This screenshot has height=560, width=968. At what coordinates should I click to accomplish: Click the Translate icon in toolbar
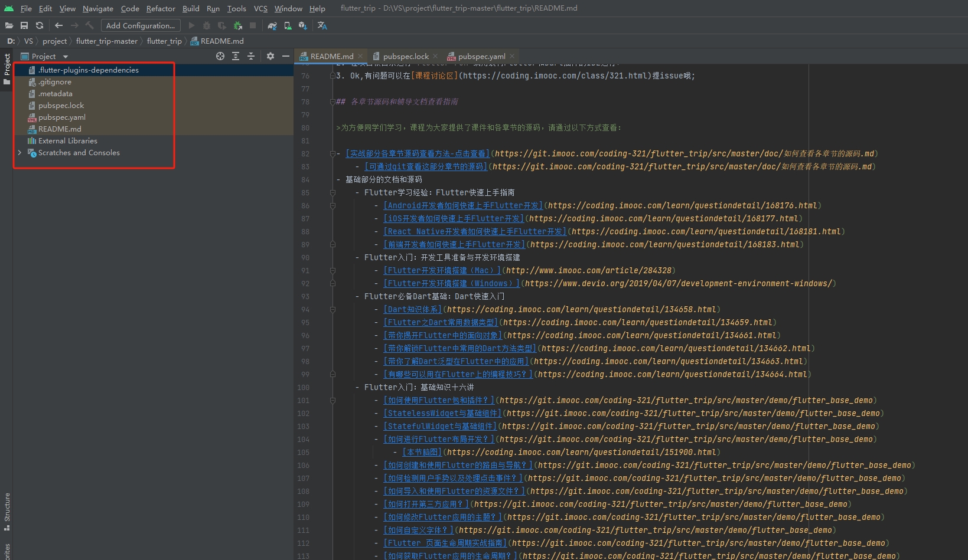click(322, 25)
